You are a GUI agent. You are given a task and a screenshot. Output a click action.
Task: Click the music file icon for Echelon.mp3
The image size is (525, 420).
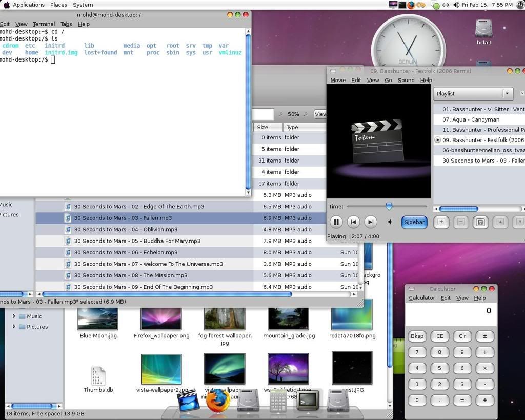[68, 252]
